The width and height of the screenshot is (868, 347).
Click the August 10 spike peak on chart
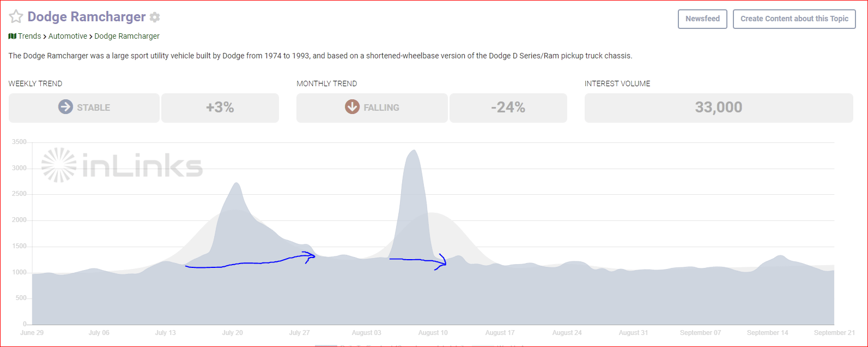click(x=414, y=151)
